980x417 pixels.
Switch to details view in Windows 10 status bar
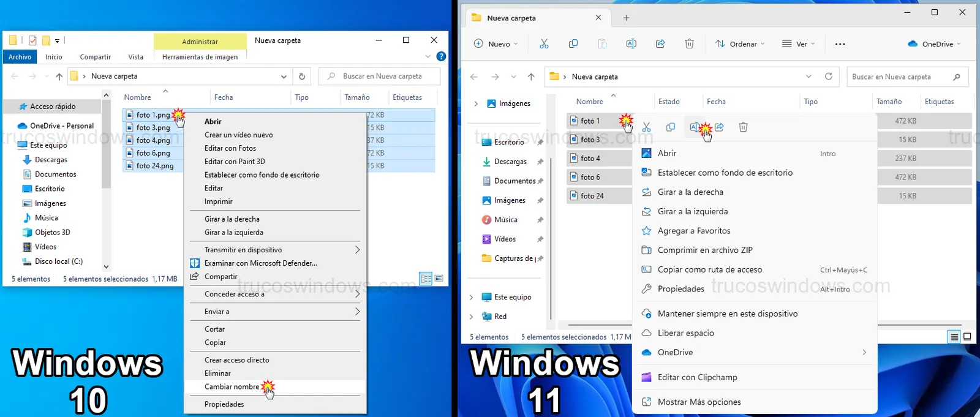point(426,279)
